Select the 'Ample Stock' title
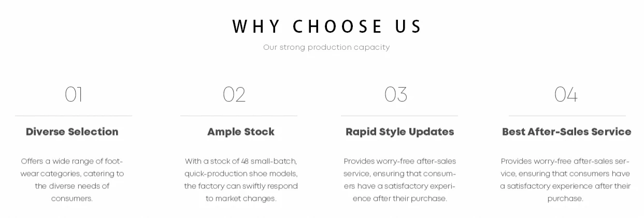644x218 pixels. point(241,132)
